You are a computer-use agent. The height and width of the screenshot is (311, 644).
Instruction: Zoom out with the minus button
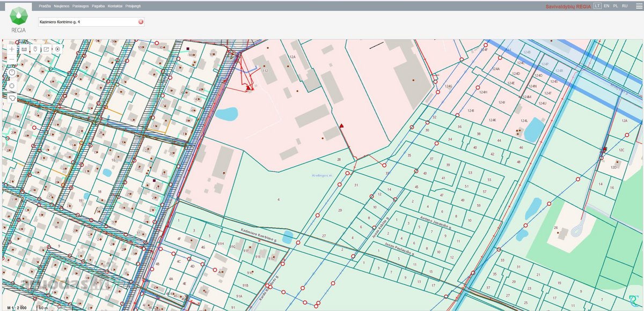(12, 58)
